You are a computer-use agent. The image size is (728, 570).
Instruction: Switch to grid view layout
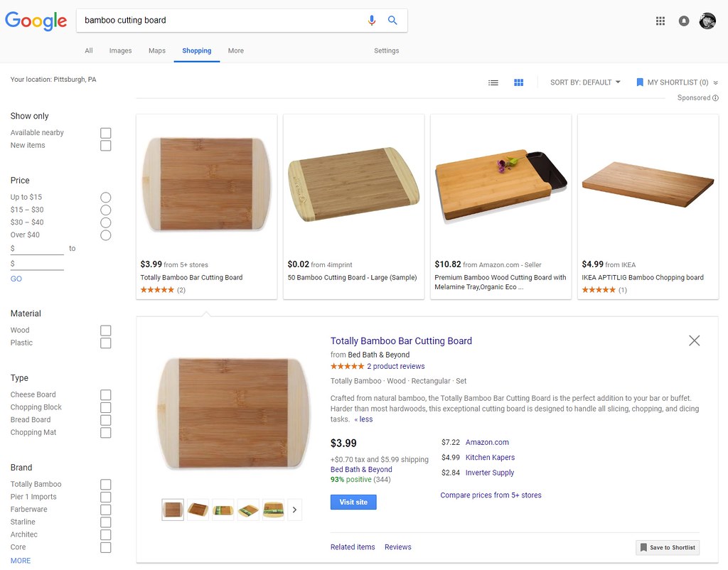519,82
